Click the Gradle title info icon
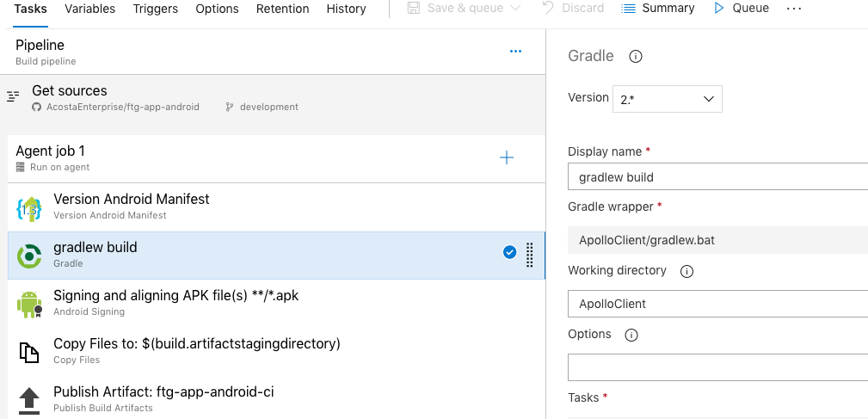 coord(636,57)
